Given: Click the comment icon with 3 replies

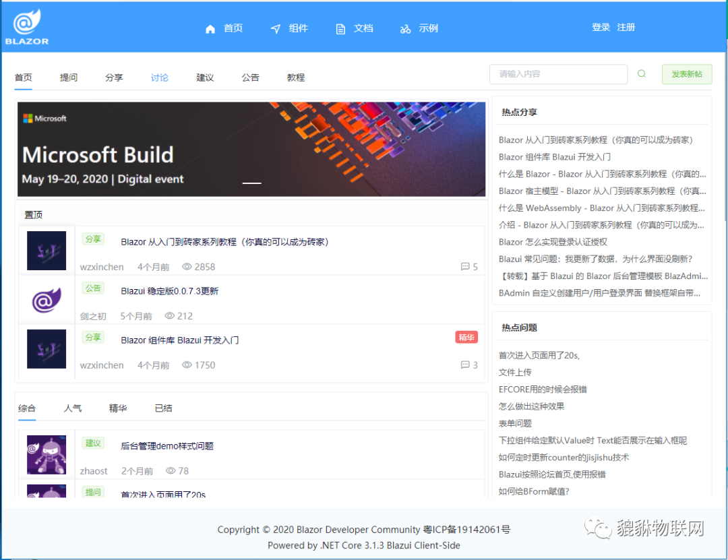Looking at the screenshot, I should pyautogui.click(x=464, y=365).
